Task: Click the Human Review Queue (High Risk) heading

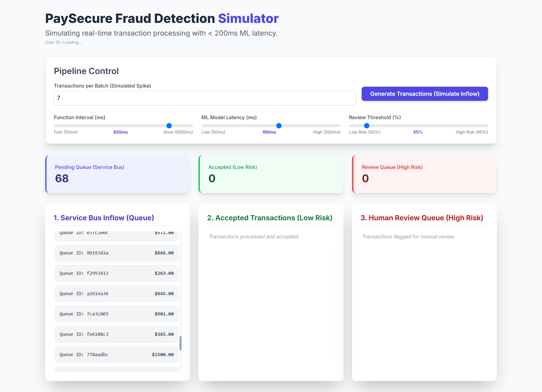Action: 422,218
